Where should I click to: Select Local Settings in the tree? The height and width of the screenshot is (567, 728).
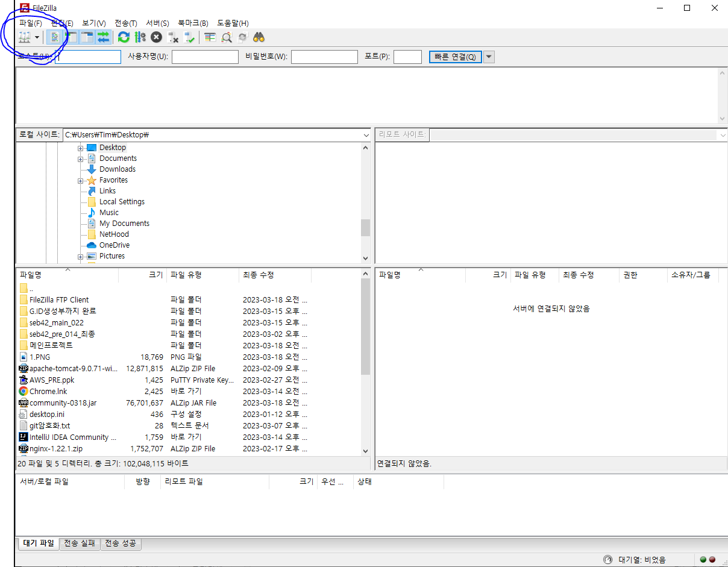click(122, 202)
